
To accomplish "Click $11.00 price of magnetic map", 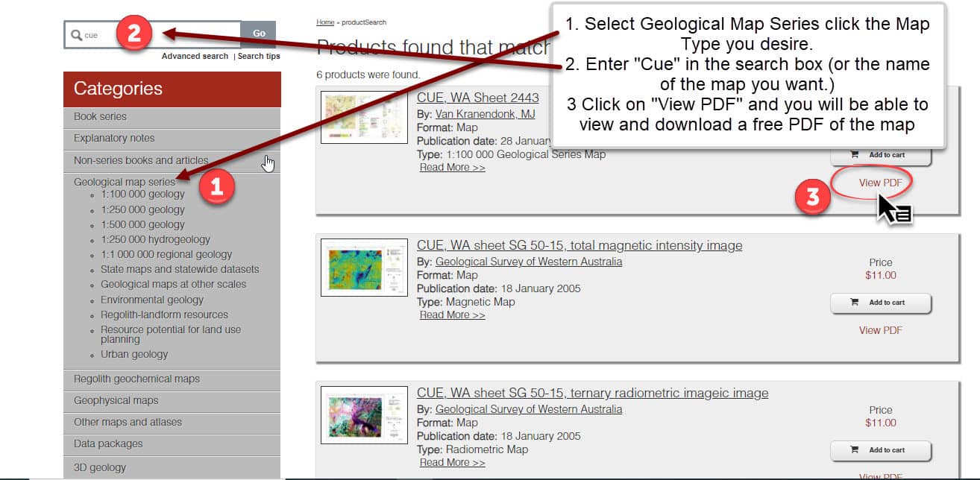I will pyautogui.click(x=881, y=276).
